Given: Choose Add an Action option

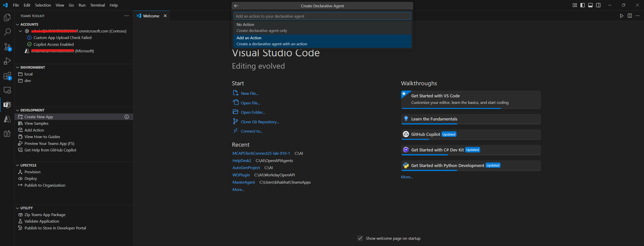Looking at the screenshot, I should pyautogui.click(x=322, y=41).
